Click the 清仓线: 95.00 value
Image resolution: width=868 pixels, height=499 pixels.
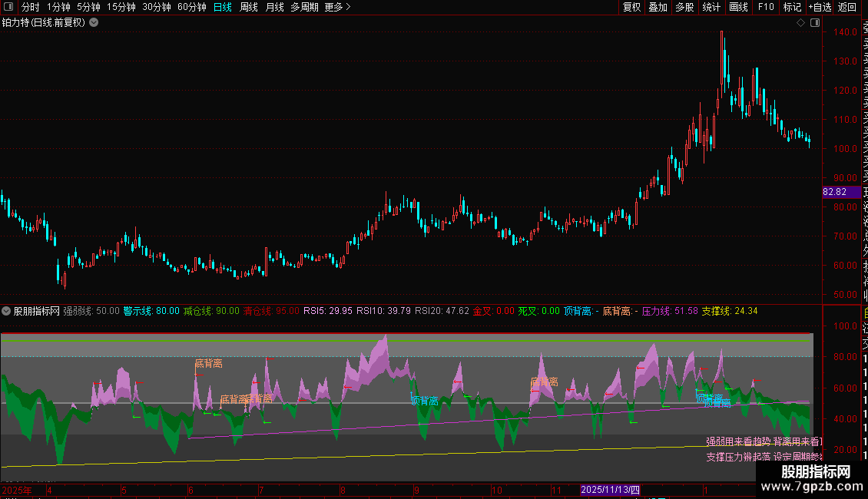[271, 311]
